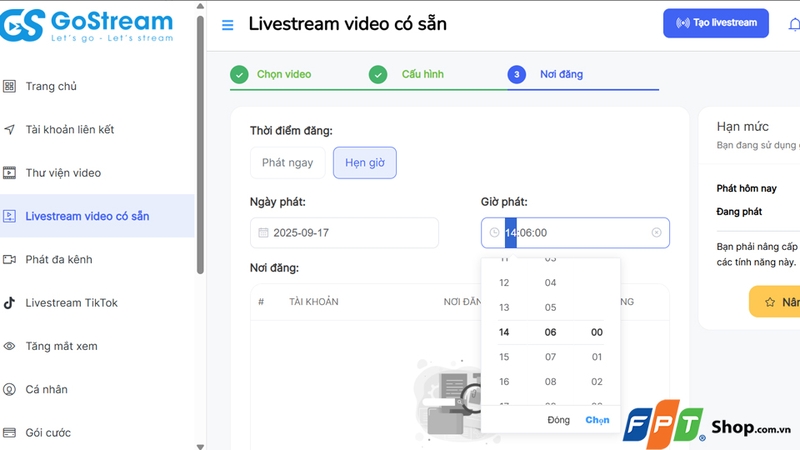The image size is (800, 450).
Task: Select minute 04 in time picker
Action: click(550, 283)
